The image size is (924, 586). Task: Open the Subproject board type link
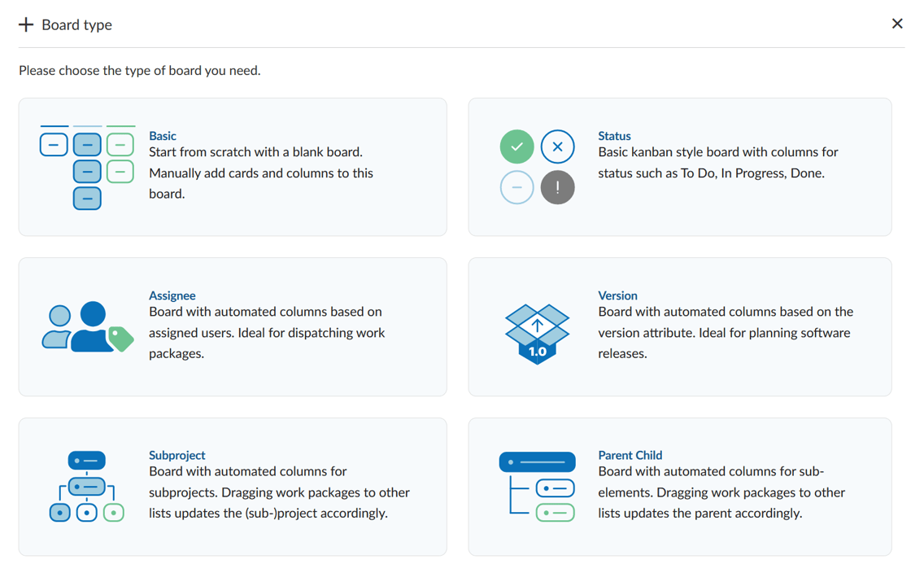coord(176,454)
